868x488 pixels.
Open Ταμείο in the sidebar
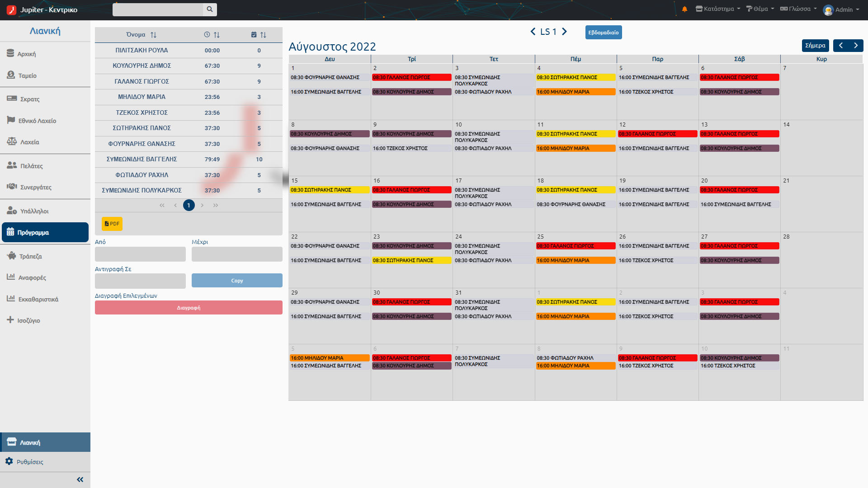click(x=45, y=75)
